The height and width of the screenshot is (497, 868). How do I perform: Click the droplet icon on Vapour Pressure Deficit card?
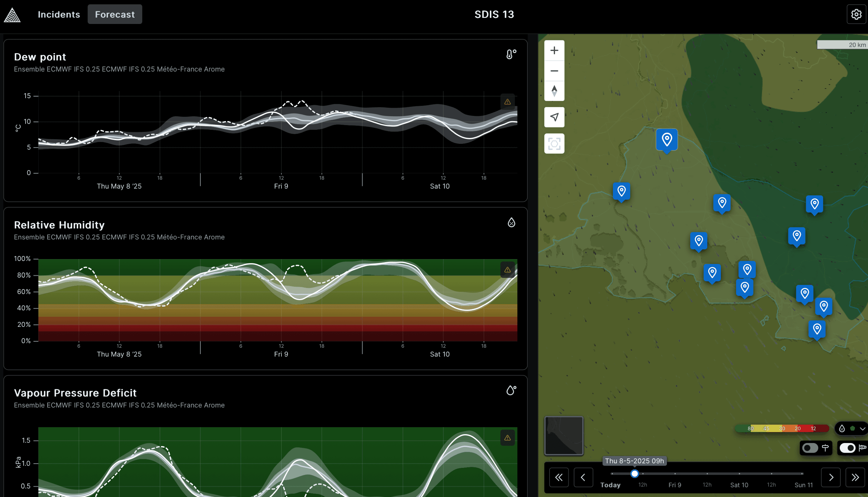tap(511, 390)
